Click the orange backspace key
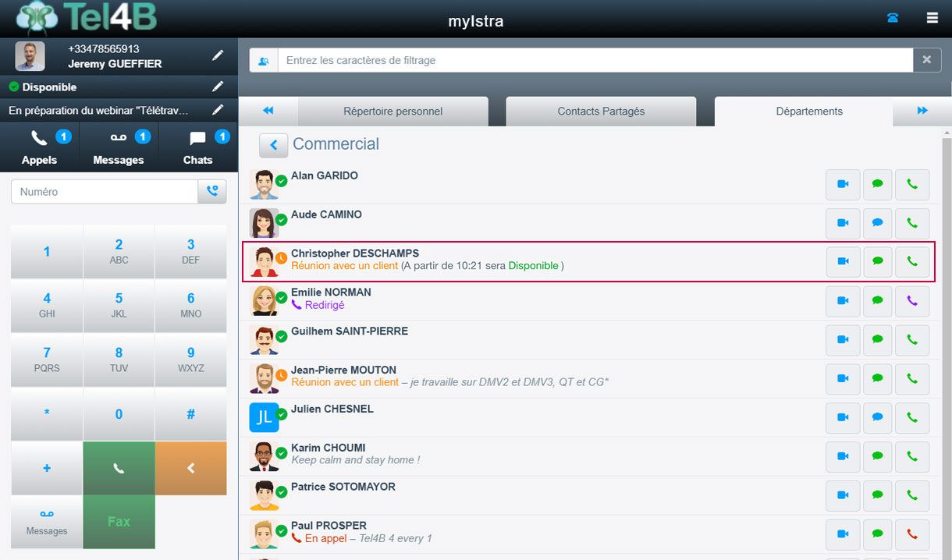Image resolution: width=952 pixels, height=560 pixels. 191,468
